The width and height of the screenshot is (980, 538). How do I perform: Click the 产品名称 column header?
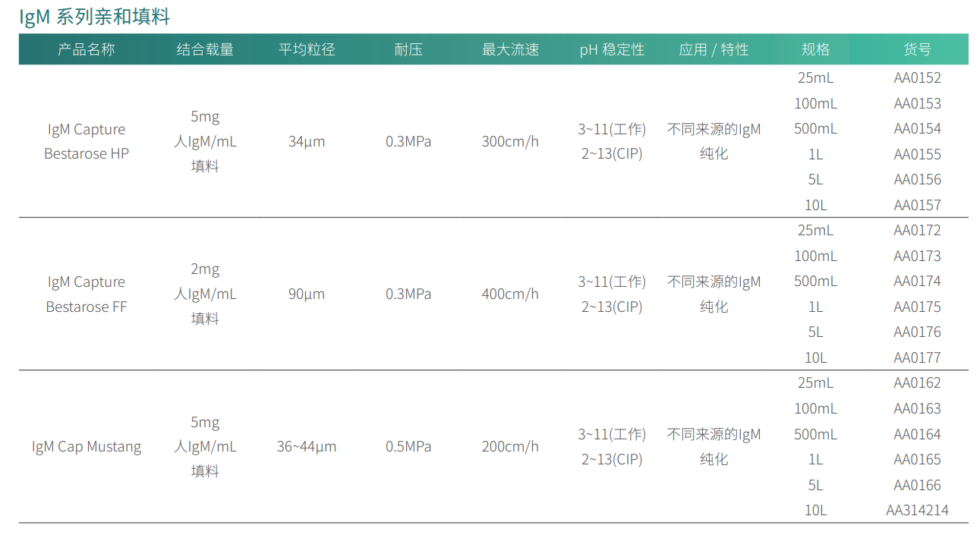(x=87, y=49)
